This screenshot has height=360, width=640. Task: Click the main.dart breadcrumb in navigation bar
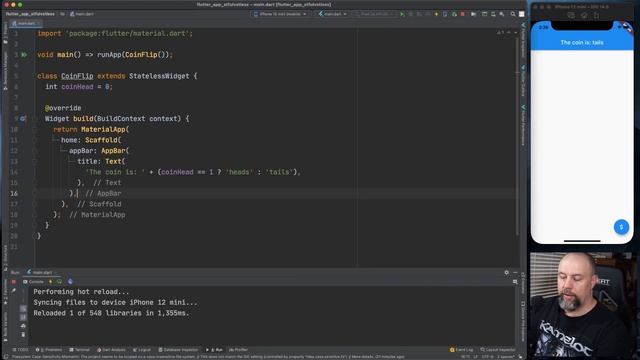(x=82, y=14)
